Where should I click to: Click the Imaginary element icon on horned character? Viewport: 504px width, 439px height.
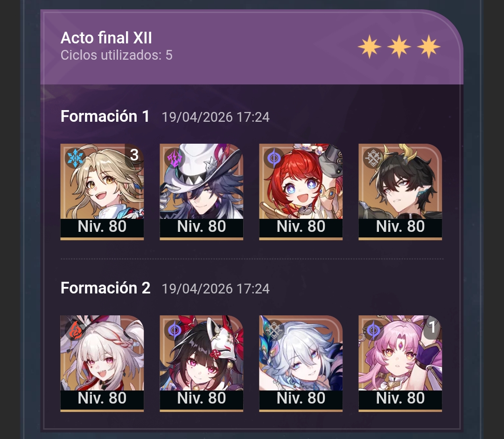click(373, 158)
